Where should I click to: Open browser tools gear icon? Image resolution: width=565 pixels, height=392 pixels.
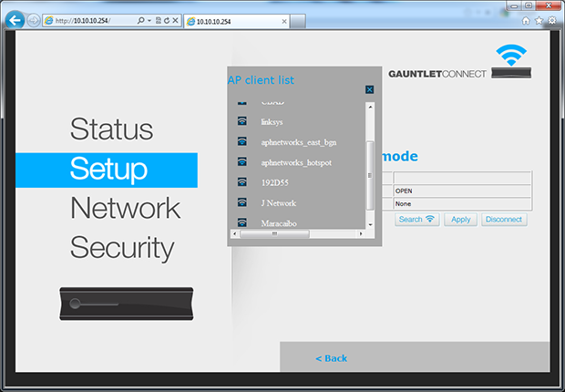click(552, 20)
